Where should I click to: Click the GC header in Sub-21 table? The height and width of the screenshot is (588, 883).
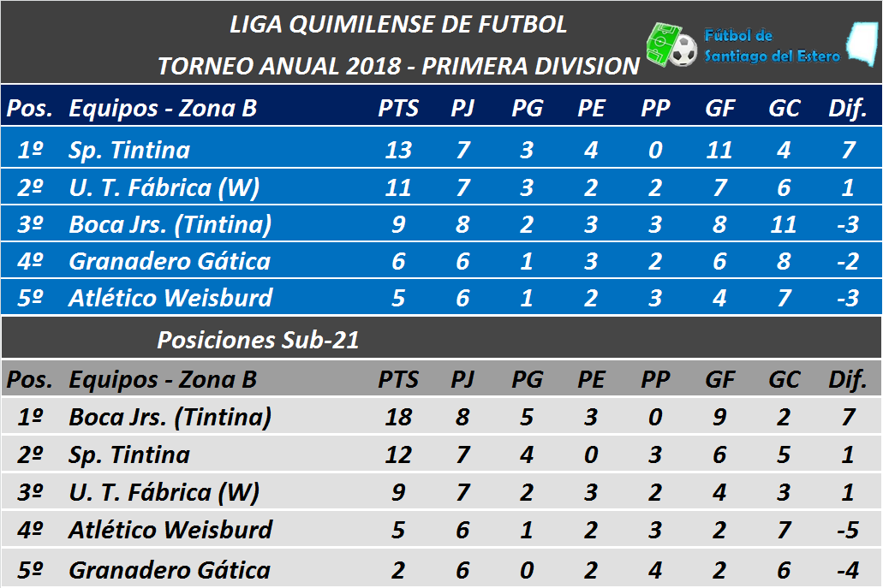tap(785, 379)
